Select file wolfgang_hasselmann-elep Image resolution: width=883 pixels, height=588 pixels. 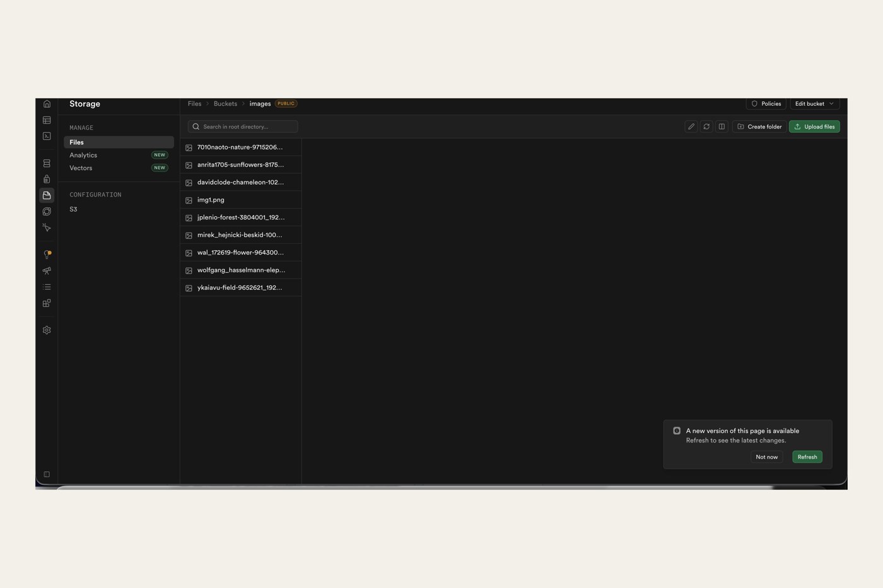click(241, 270)
